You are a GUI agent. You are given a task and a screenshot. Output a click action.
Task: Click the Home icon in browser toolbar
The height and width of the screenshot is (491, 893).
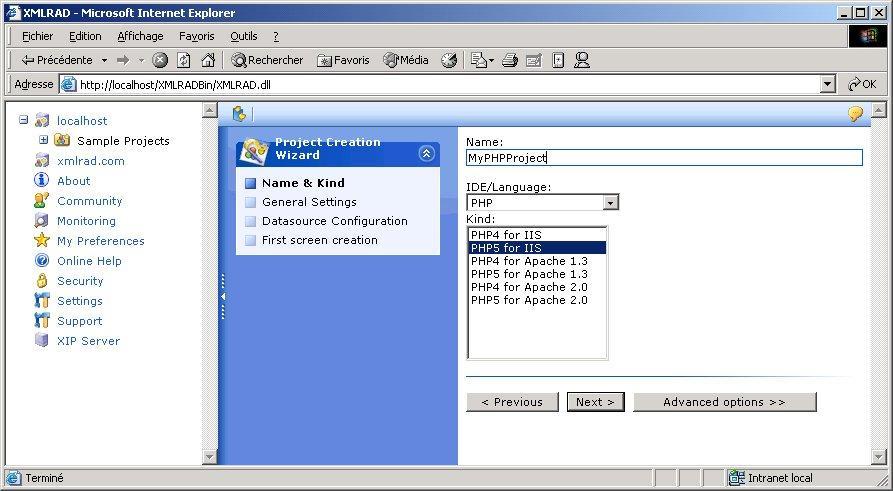208,60
